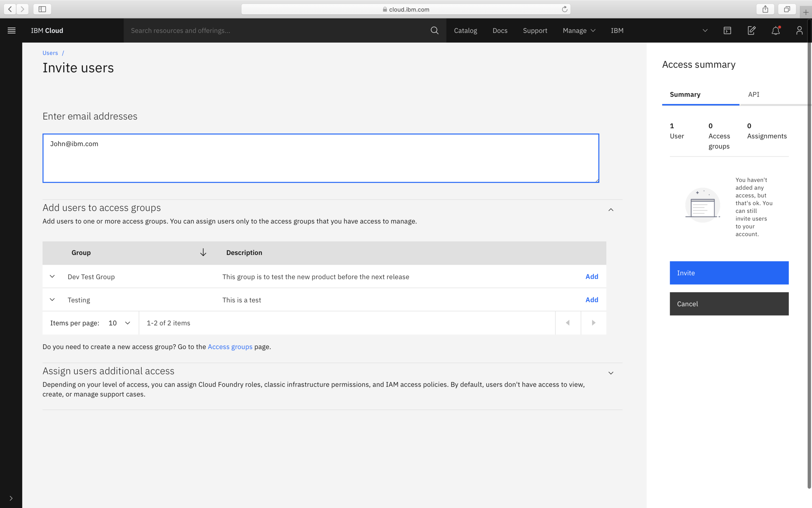Open the IBM Cloud Shell icon
The height and width of the screenshot is (508, 812).
tap(727, 31)
